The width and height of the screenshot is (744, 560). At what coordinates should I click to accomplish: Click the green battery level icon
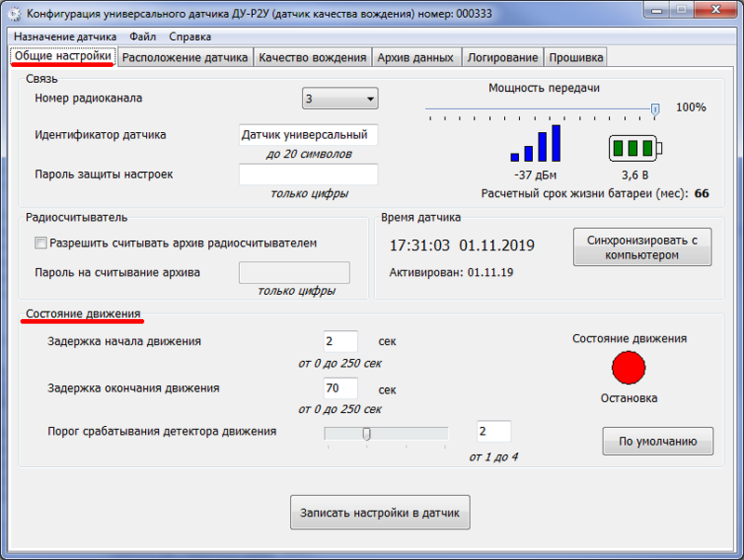point(635,148)
